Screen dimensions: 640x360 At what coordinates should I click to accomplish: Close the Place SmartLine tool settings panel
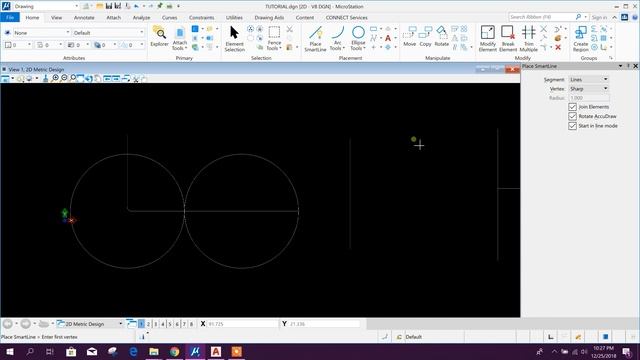pyautogui.click(x=636, y=66)
